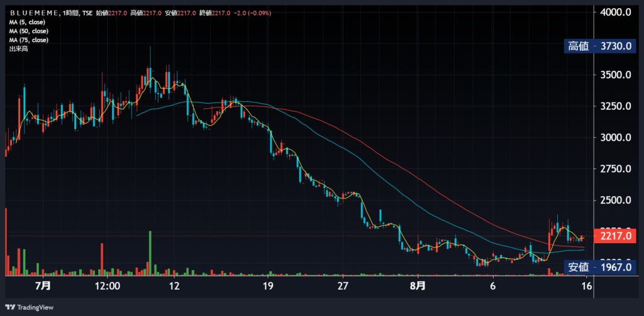Viewport: 644px width, 316px height.
Task: Click the BLUEMEME symbol title
Action: click(34, 13)
